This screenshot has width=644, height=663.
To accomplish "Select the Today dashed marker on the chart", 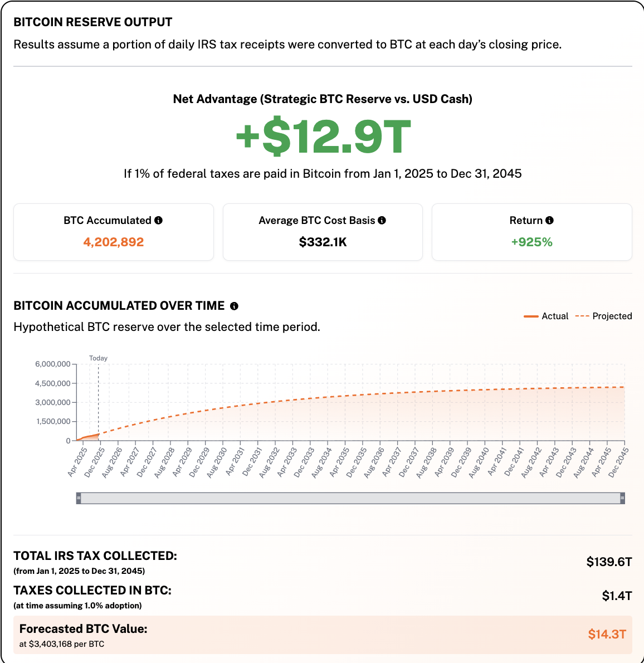I will (98, 401).
